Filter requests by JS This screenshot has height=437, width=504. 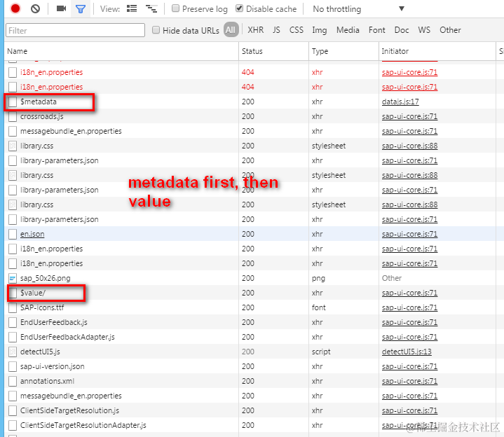pyautogui.click(x=276, y=30)
